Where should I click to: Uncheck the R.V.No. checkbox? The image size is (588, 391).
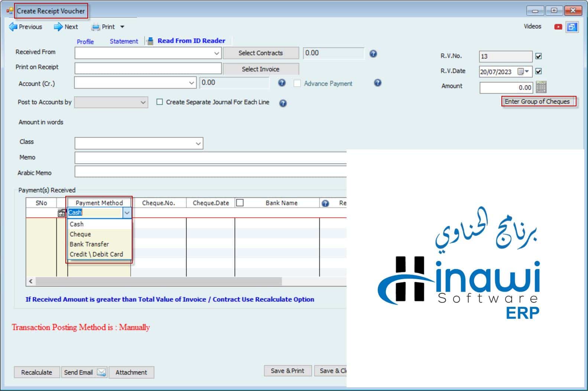tap(539, 56)
